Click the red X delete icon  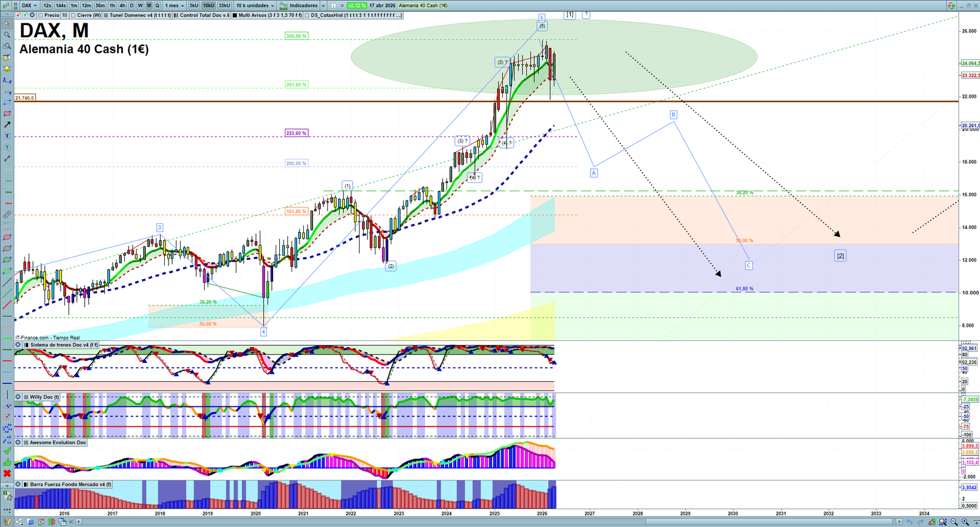7,473
